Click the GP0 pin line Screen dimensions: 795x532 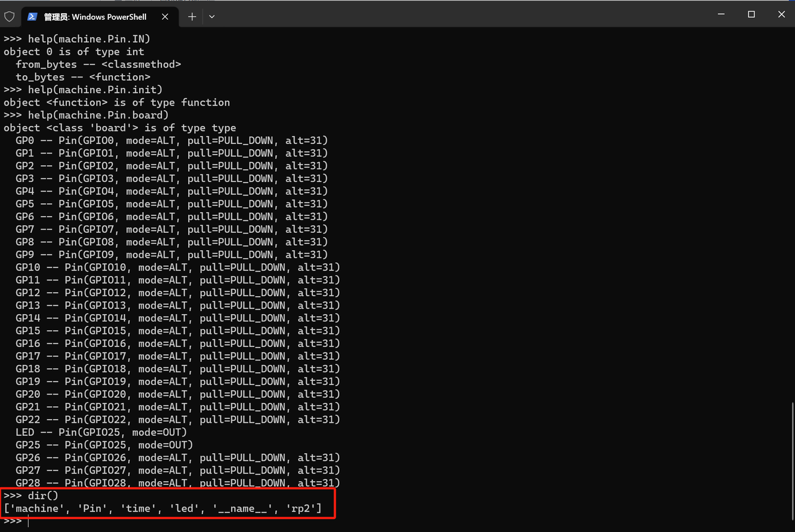[172, 140]
